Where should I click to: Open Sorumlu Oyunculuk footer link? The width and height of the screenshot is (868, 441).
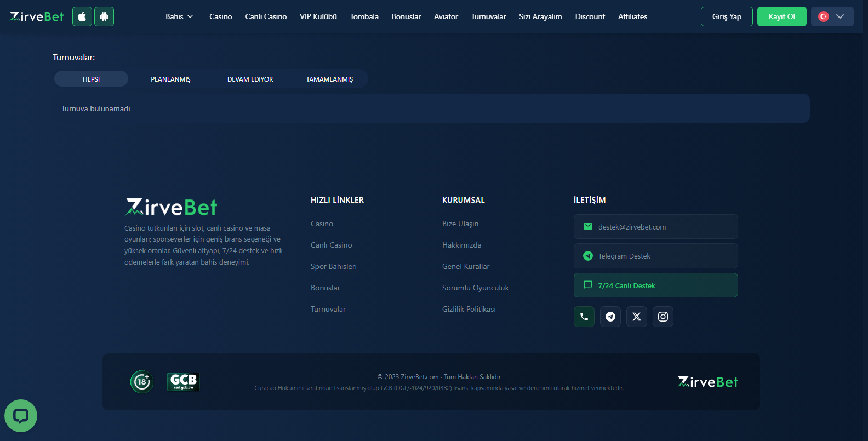click(476, 288)
